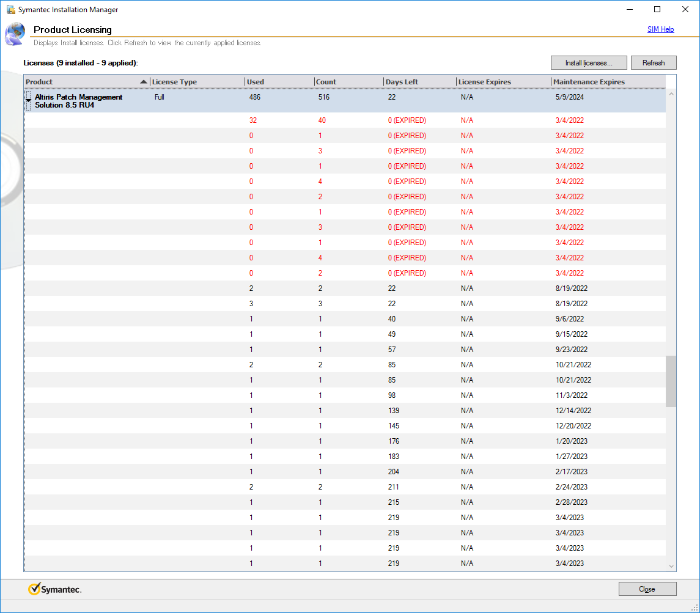700x613 pixels.
Task: Click the 'Full' license type cell
Action: 160,97
